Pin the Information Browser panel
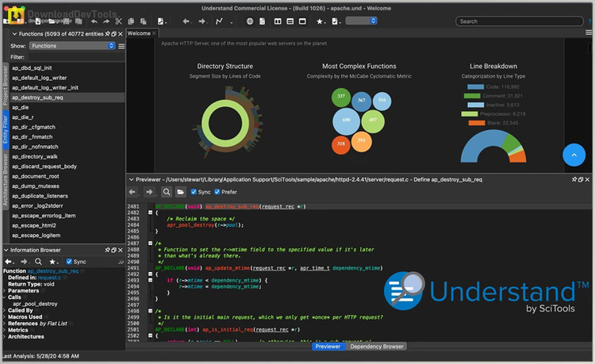This screenshot has height=364, width=595. (x=108, y=250)
